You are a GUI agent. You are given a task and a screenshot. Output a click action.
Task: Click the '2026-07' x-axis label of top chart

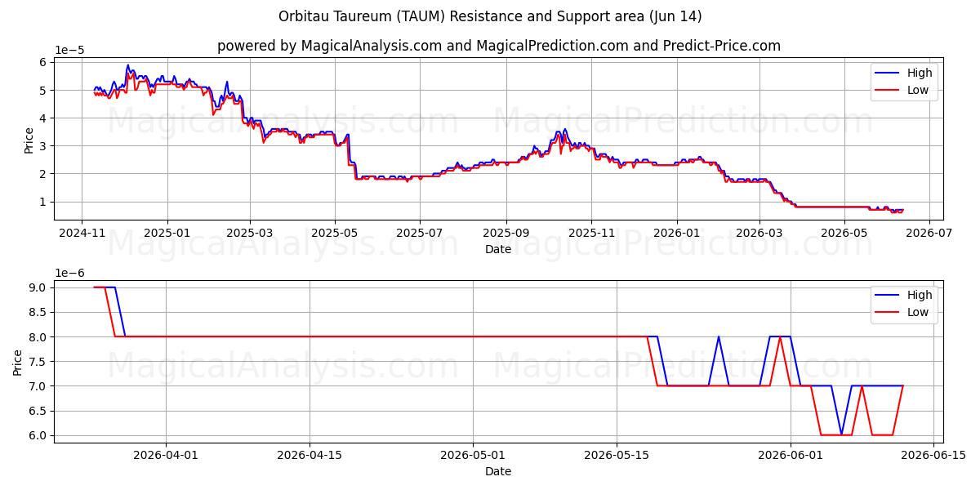click(929, 233)
